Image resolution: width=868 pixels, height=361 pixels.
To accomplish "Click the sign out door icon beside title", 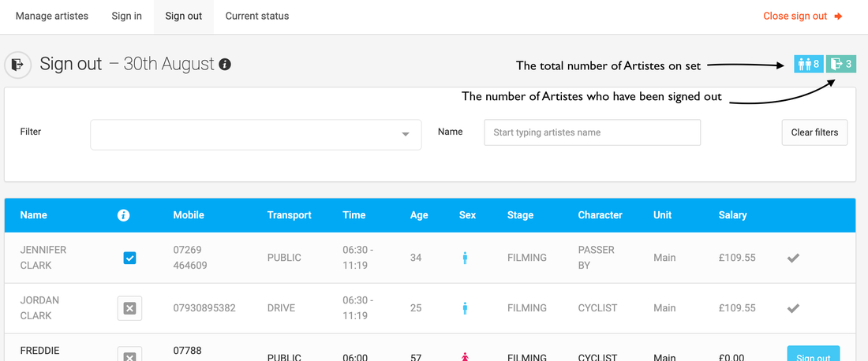I will [x=17, y=65].
